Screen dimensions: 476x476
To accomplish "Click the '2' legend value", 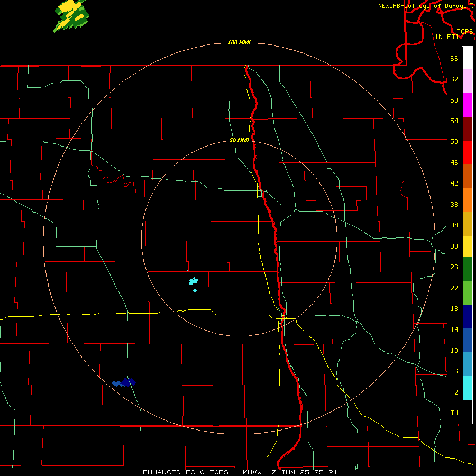I will (456, 392).
